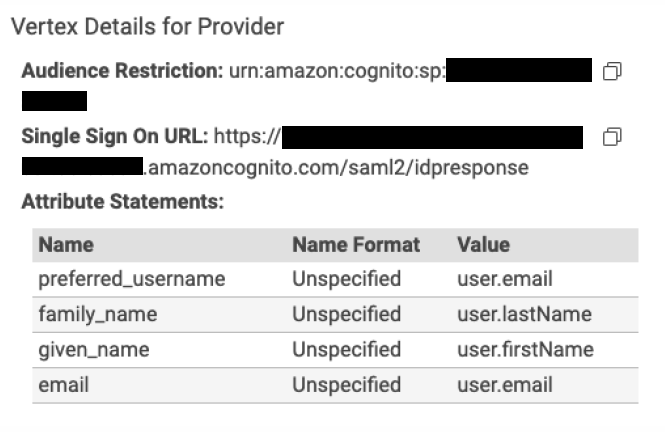Screen dimensions: 665x432
Task: Select the Single Sign On URL label
Action: pos(115,137)
